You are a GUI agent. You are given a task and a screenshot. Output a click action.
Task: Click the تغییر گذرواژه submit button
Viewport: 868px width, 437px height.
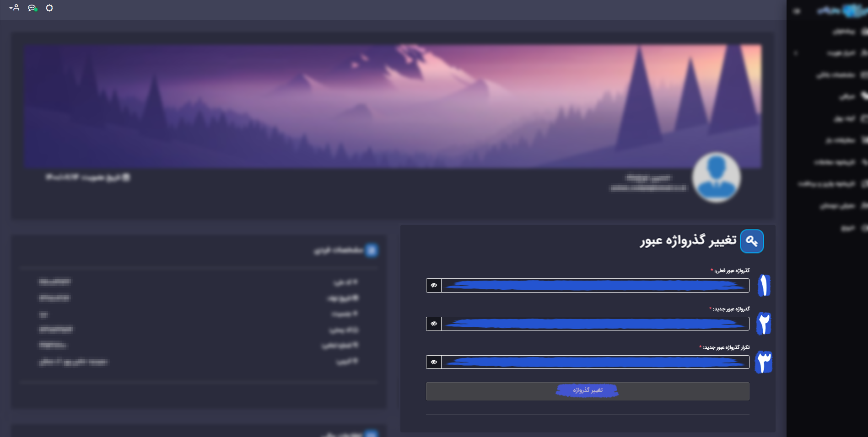tap(588, 391)
